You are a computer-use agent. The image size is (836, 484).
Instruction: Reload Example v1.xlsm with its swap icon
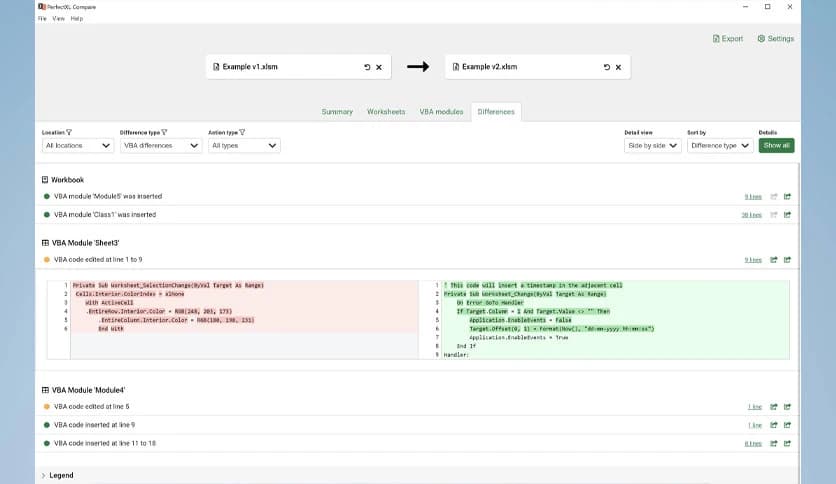(x=367, y=67)
